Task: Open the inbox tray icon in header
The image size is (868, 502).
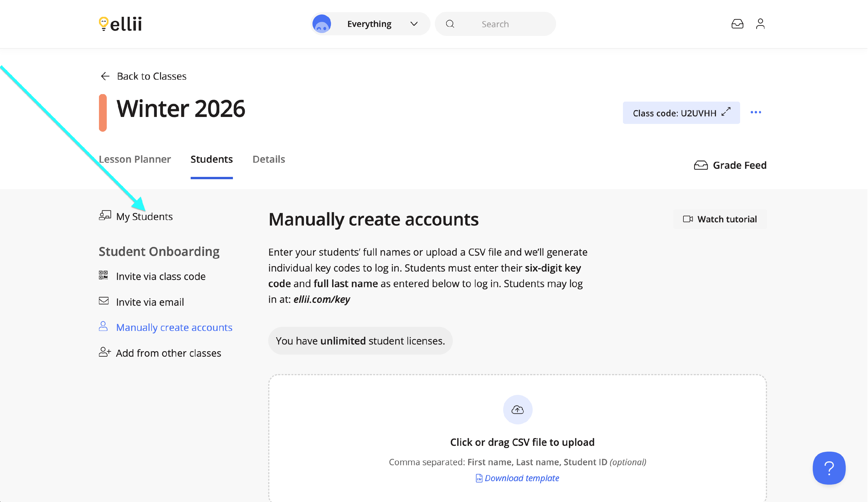Action: [737, 24]
